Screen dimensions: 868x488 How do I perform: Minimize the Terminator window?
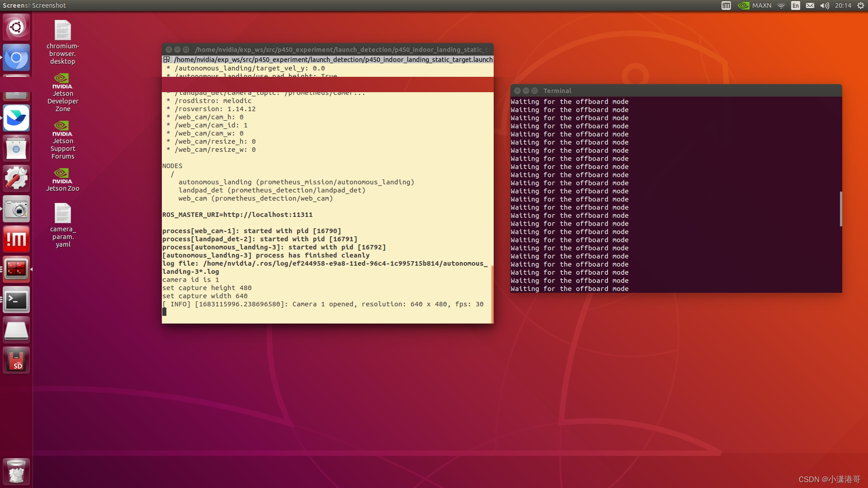tap(177, 50)
